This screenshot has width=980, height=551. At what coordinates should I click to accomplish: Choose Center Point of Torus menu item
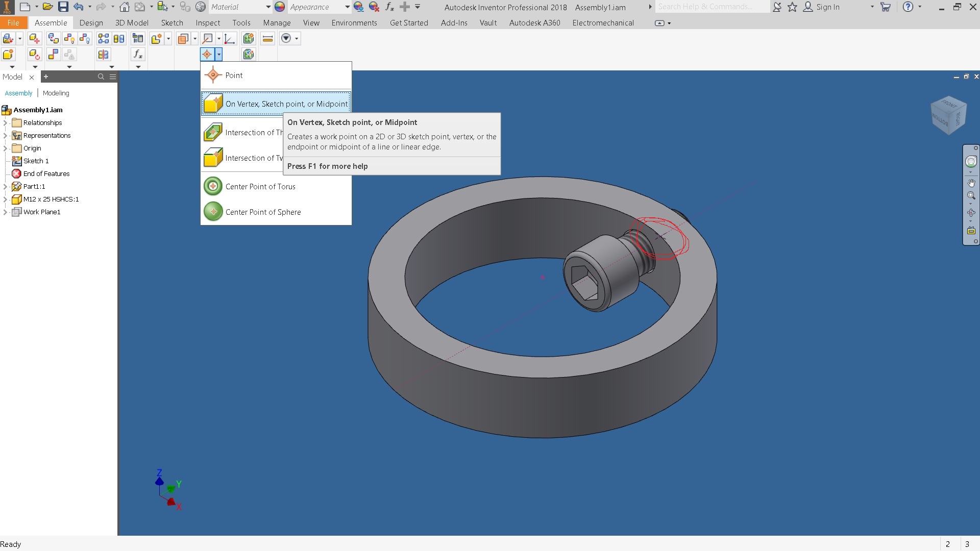point(260,187)
